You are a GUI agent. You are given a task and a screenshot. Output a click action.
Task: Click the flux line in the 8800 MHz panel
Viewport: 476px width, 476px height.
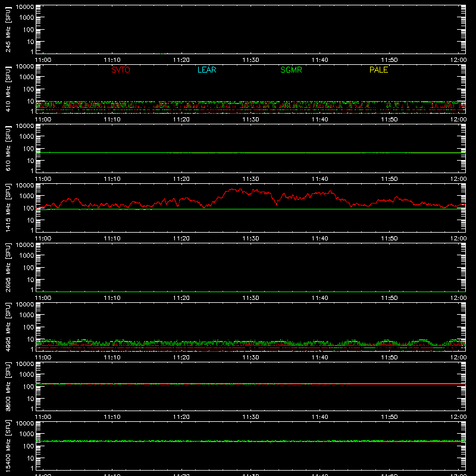(x=250, y=384)
